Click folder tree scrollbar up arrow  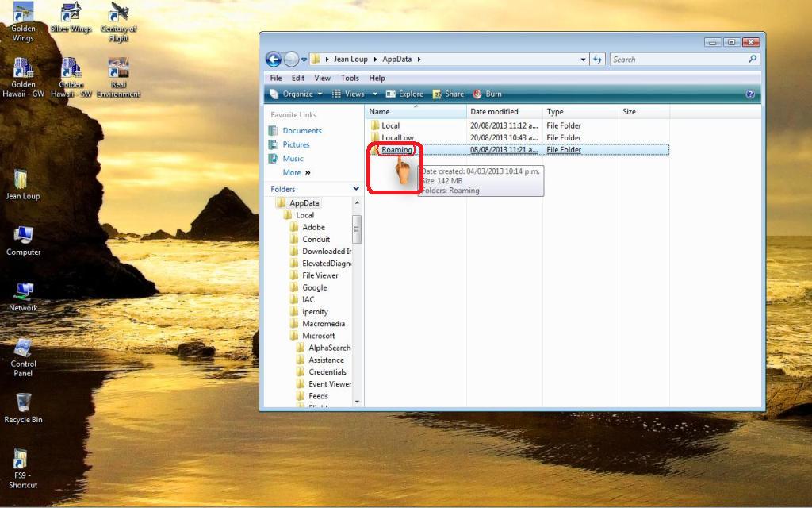point(357,202)
